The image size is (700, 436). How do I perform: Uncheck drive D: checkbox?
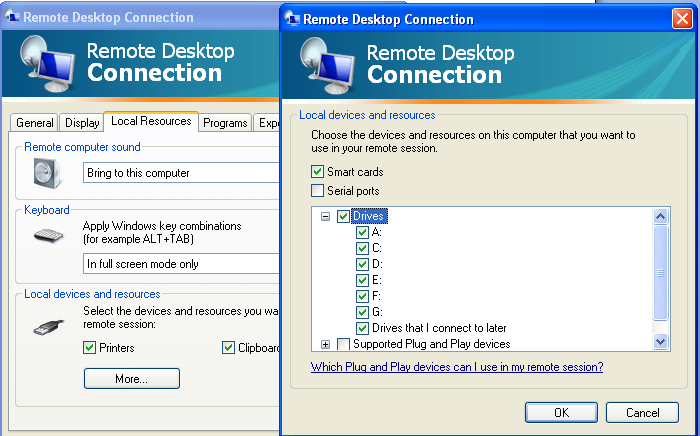click(x=362, y=264)
